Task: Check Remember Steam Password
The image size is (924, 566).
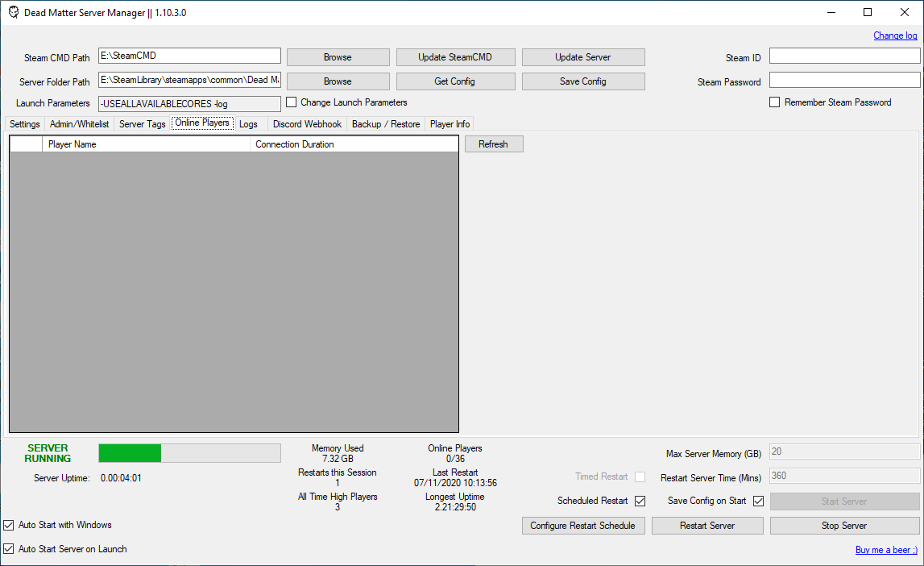Action: (775, 102)
